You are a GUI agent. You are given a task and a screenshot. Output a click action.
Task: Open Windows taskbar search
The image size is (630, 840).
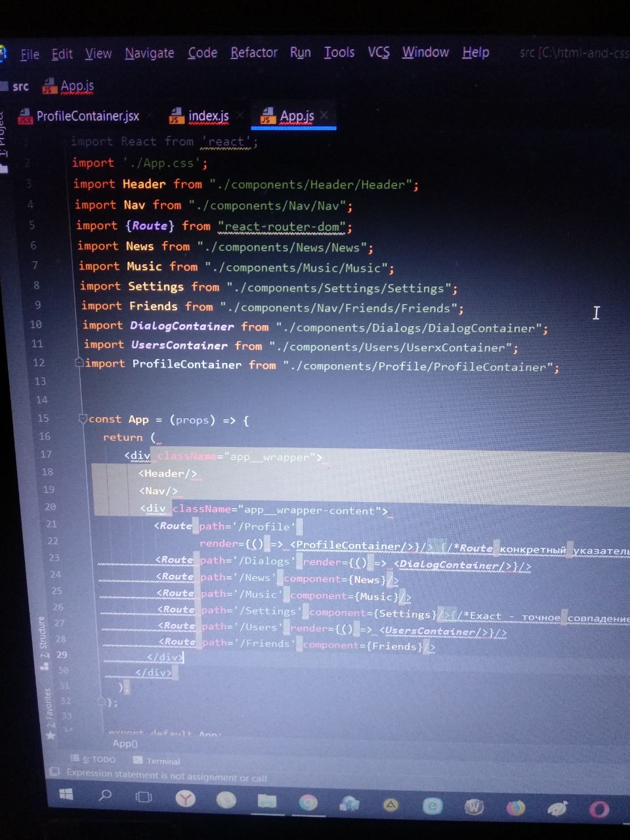pos(105,796)
